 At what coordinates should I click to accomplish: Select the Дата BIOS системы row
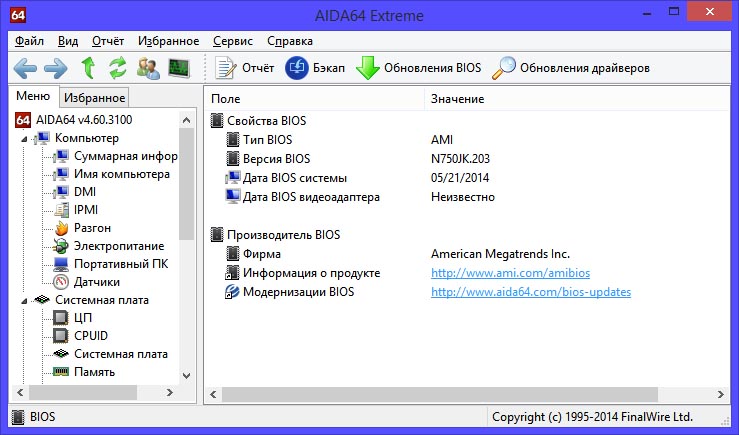click(x=286, y=178)
